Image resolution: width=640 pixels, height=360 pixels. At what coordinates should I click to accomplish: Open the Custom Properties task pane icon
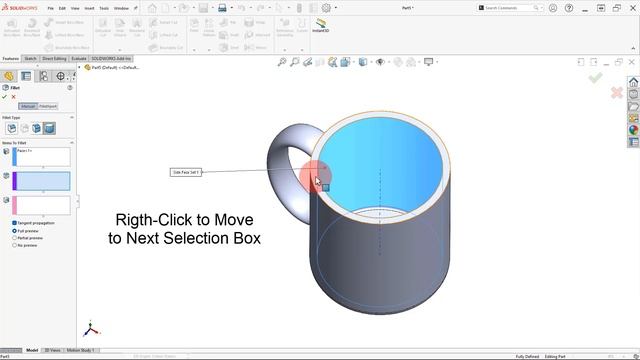point(633,142)
